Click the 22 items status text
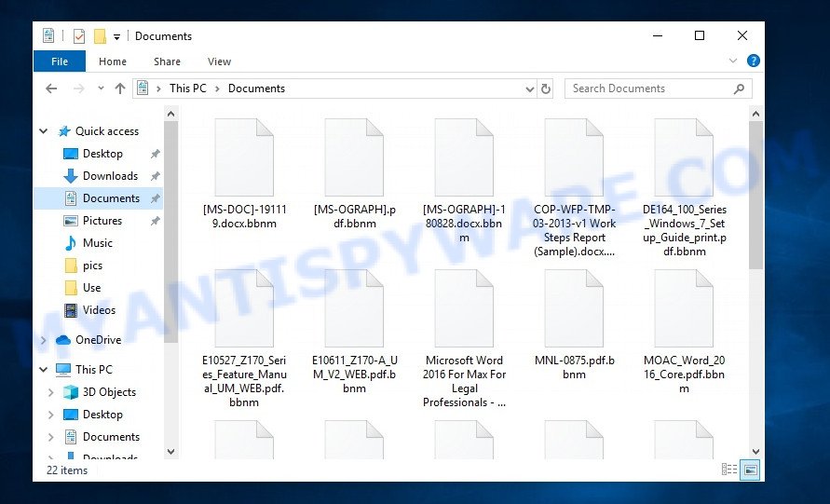Screen dimensions: 830x504 [x=67, y=470]
